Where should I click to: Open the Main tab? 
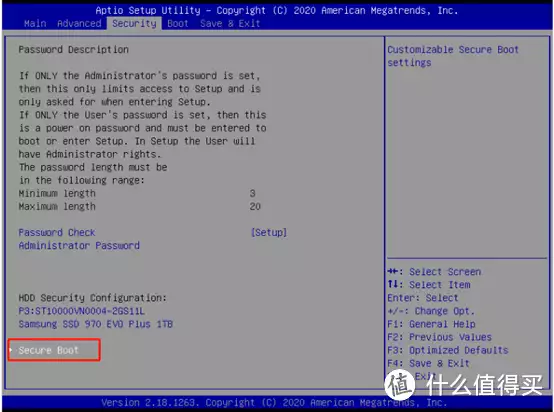coord(35,24)
